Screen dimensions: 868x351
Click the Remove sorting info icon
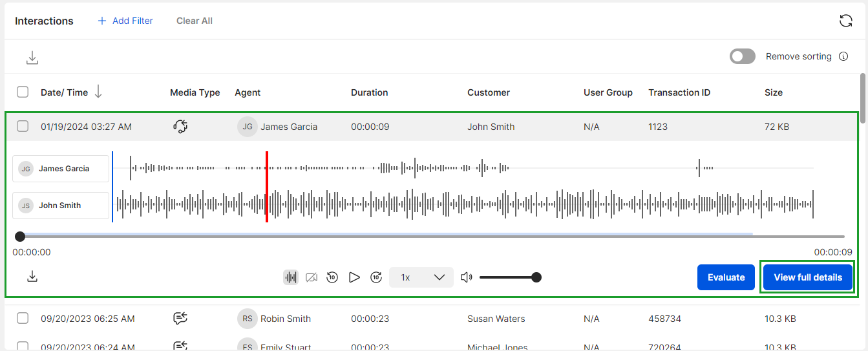843,56
